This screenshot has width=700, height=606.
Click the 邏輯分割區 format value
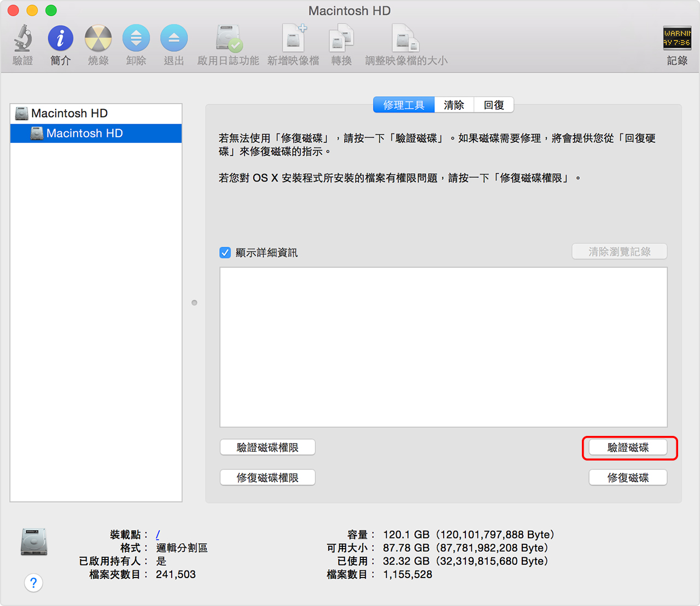(x=182, y=548)
